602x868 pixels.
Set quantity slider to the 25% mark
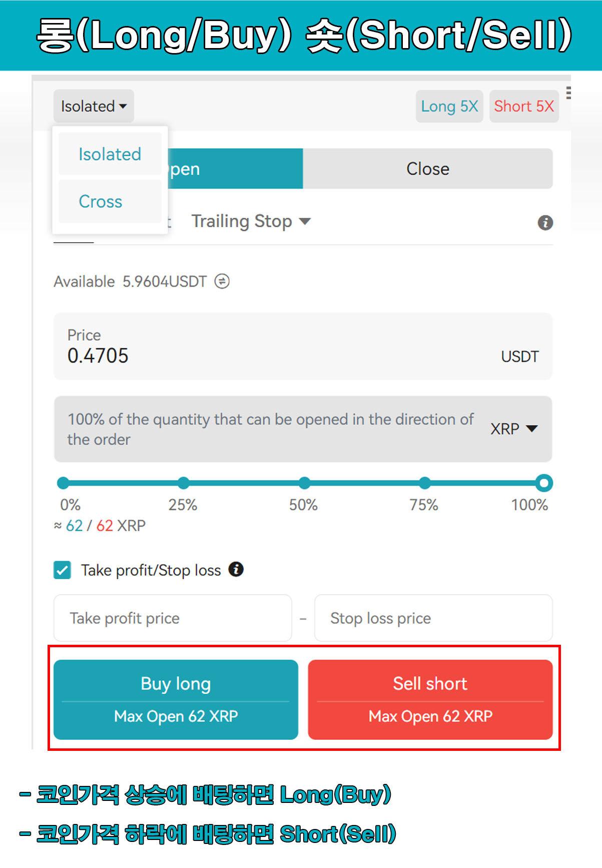[x=184, y=483]
